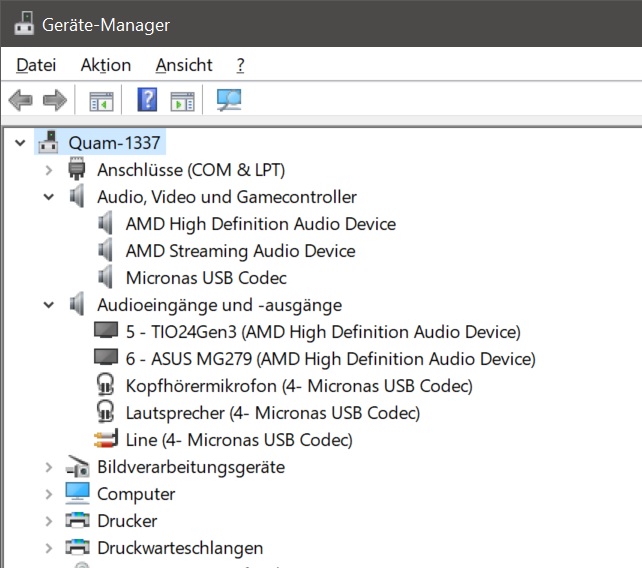Click the Forward arrow toolbar icon
The width and height of the screenshot is (642, 568).
(55, 100)
